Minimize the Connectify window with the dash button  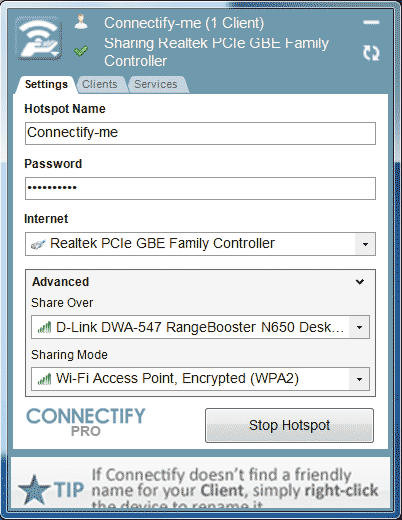tap(371, 22)
